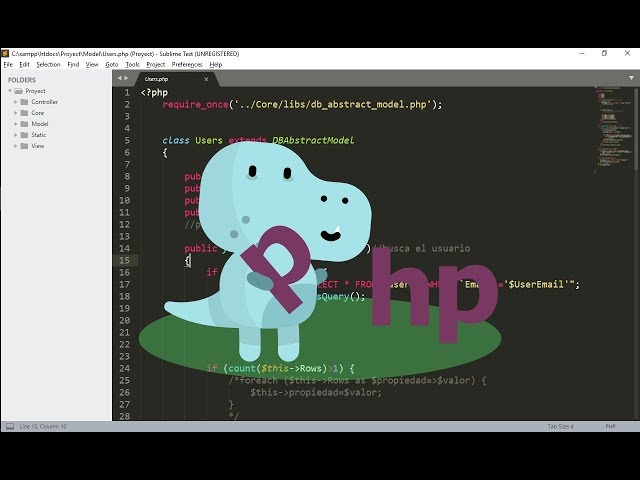Open the Find menu

(73, 64)
